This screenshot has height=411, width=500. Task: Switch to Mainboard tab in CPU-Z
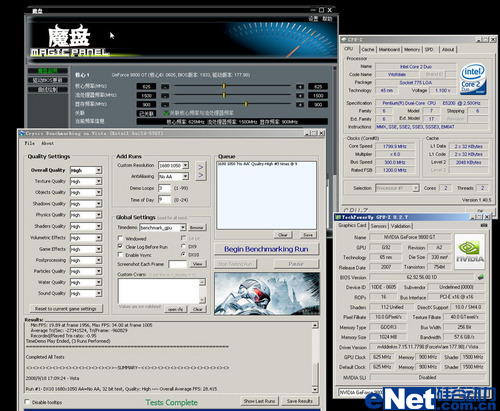coord(389,50)
